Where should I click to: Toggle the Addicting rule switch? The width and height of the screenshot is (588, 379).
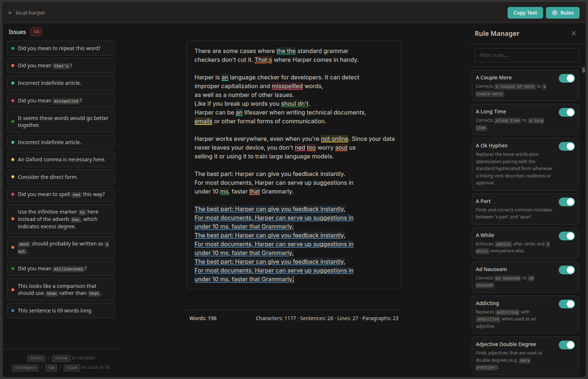point(567,304)
